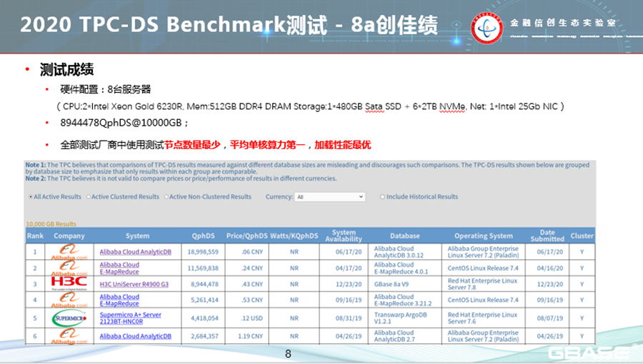Click the 10,000 GB Results heading
Image resolution: width=643 pixels, height=364 pixels.
pyautogui.click(x=51, y=224)
